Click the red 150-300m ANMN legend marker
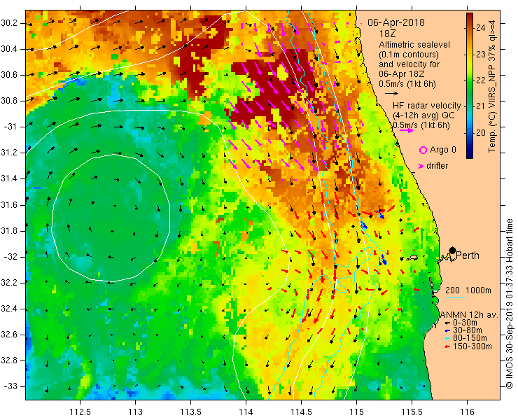Viewport: 518px width, 420px height. (447, 346)
